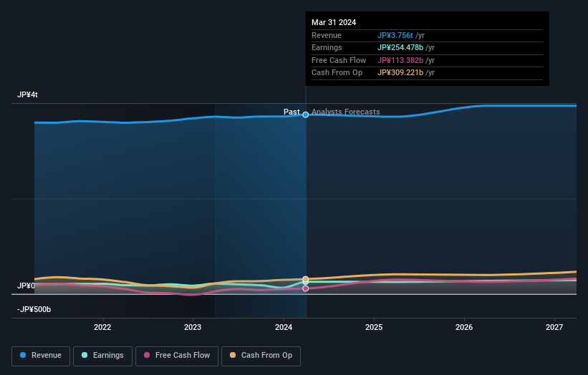Select the blue Revenue data point marker
This screenshot has height=375, width=588.
pyautogui.click(x=306, y=115)
